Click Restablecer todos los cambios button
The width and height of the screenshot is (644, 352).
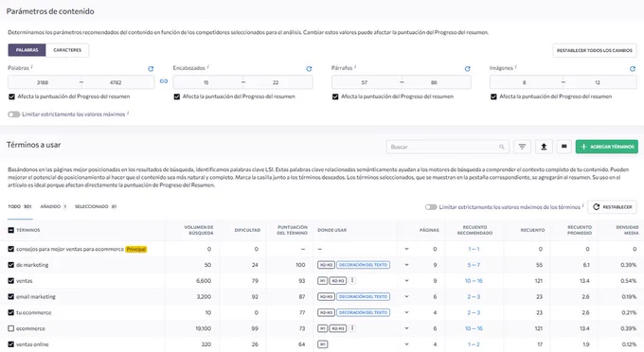tap(595, 50)
